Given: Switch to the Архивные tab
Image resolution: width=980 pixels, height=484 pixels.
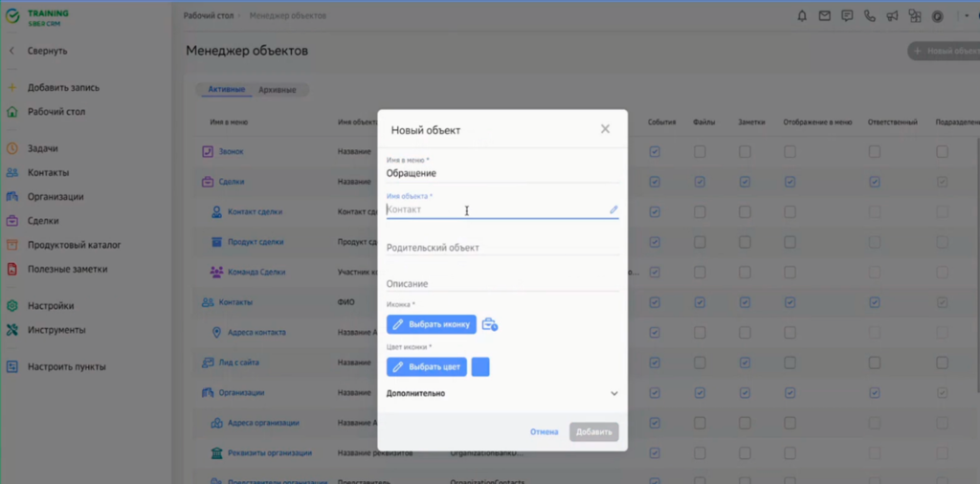Looking at the screenshot, I should tap(277, 90).
